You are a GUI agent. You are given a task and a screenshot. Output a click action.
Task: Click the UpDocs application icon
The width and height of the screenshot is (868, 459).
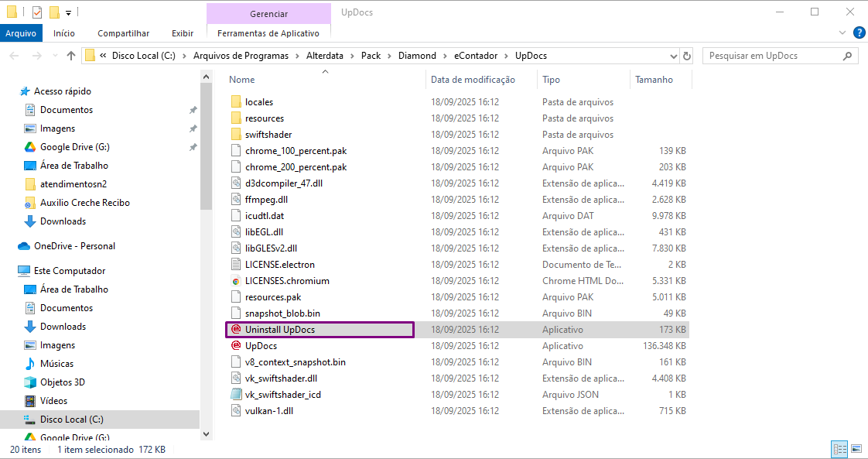(x=236, y=345)
